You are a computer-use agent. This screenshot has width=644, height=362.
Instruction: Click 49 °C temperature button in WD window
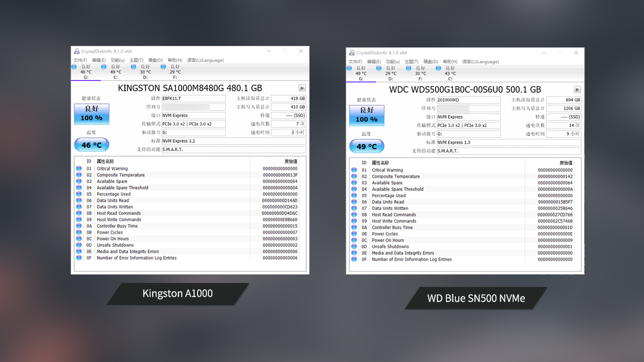point(366,147)
